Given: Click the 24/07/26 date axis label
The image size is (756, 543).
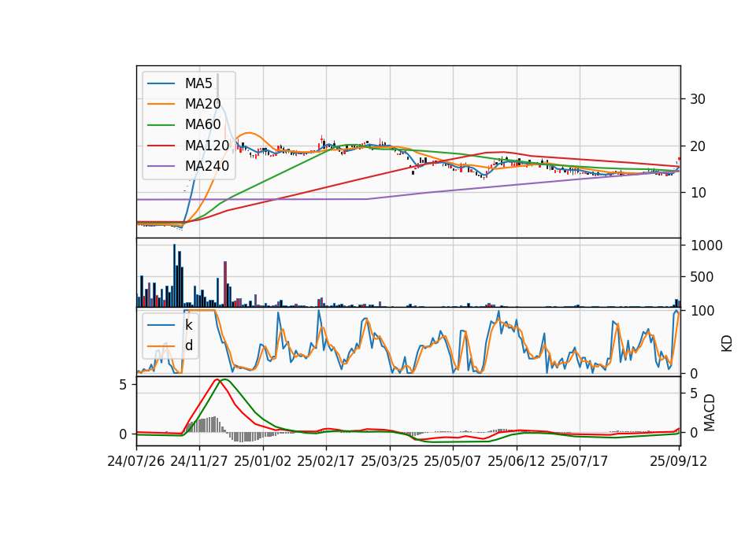Looking at the screenshot, I should 136,461.
